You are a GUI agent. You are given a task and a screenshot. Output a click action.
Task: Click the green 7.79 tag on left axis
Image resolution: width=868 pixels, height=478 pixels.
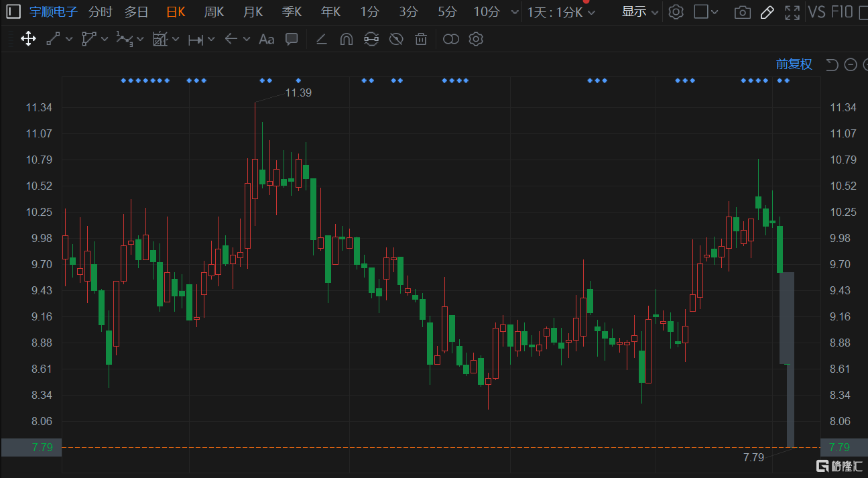[x=42, y=447]
